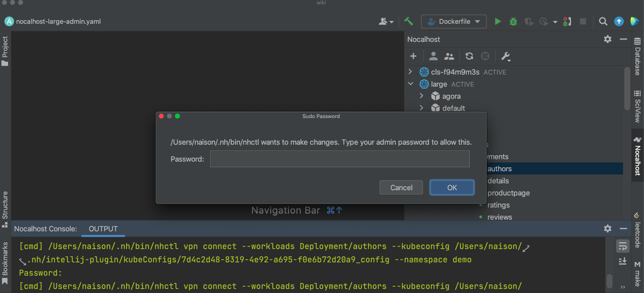Select the details workload in tree
Viewport: 644px width, 293px height.
click(x=498, y=181)
